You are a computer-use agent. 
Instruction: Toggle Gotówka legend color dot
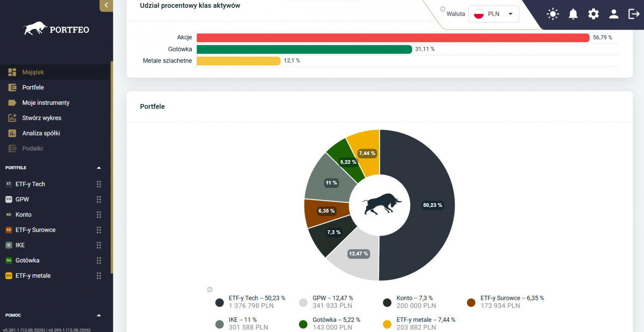click(x=303, y=324)
